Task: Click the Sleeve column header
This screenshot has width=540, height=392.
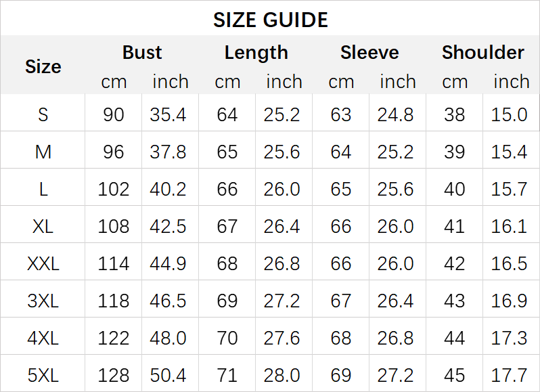Action: (369, 52)
